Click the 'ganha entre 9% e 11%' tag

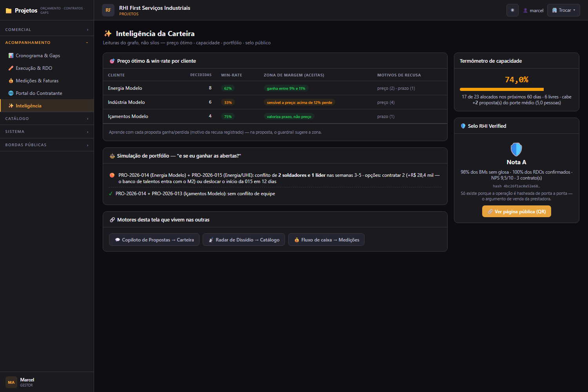[x=286, y=89]
